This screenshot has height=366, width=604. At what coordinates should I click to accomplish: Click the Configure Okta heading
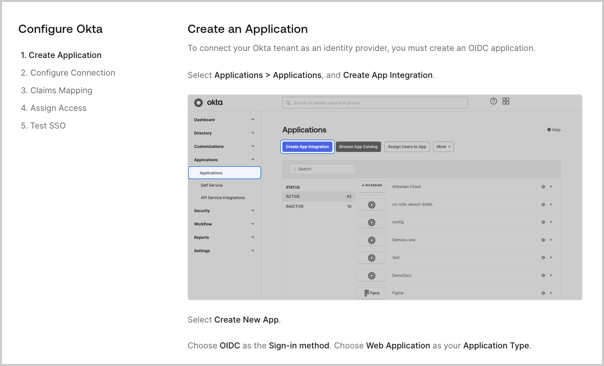click(60, 29)
